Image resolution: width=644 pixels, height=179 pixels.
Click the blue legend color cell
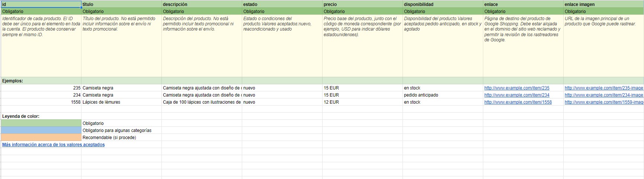point(41,131)
